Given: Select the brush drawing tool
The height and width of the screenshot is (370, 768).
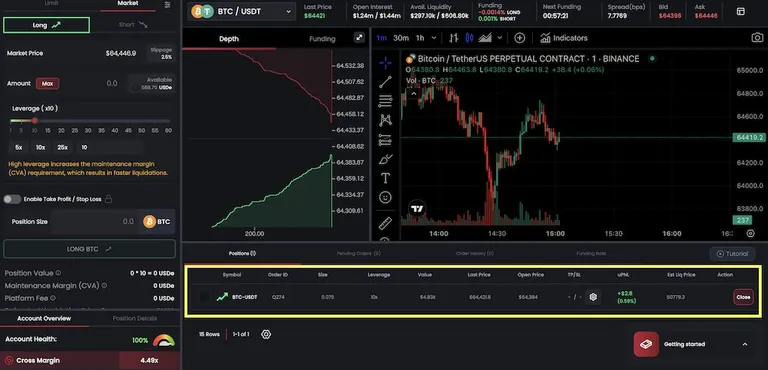Looking at the screenshot, I should click(385, 159).
